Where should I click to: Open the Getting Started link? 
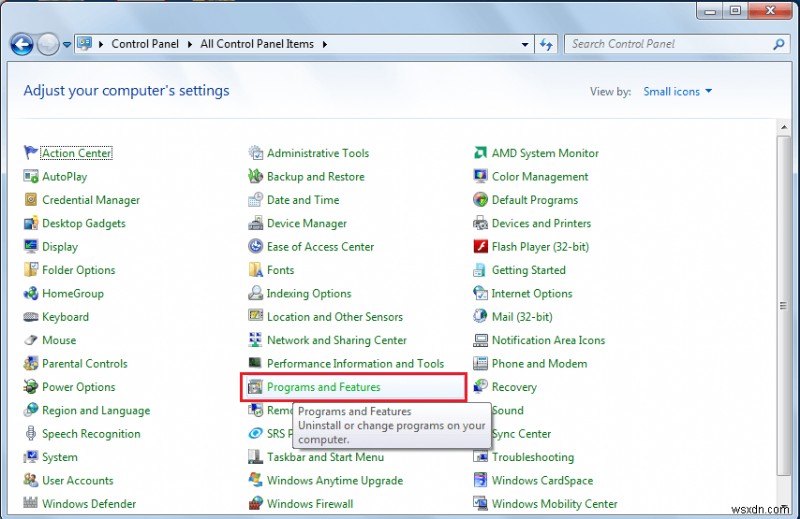(529, 270)
